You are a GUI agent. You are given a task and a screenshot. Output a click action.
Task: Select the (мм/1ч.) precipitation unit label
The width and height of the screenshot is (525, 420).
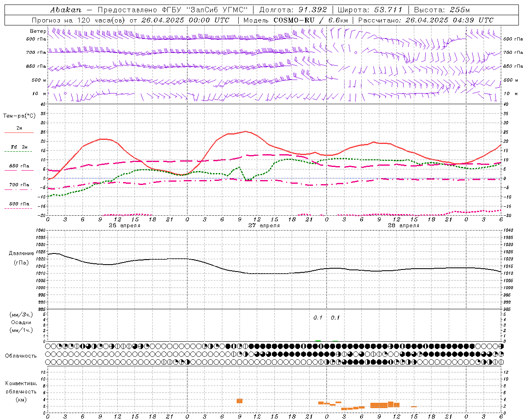21,330
